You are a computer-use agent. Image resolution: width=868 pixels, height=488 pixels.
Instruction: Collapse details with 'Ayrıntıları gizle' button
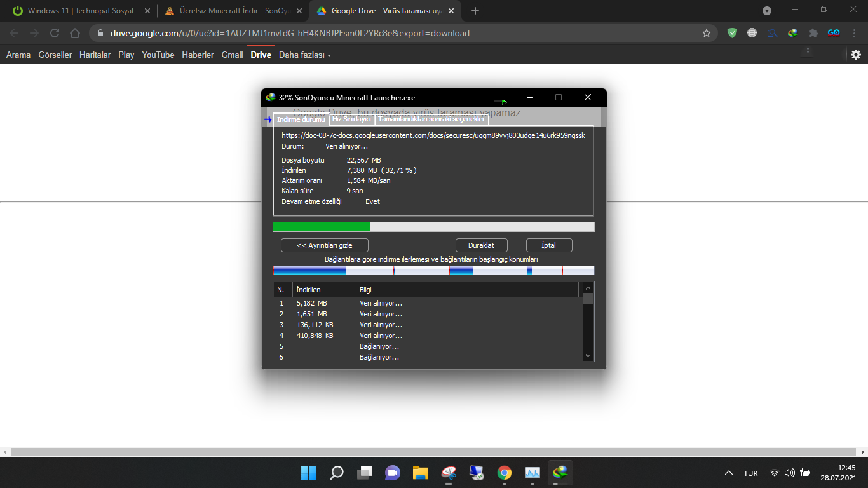[325, 245]
